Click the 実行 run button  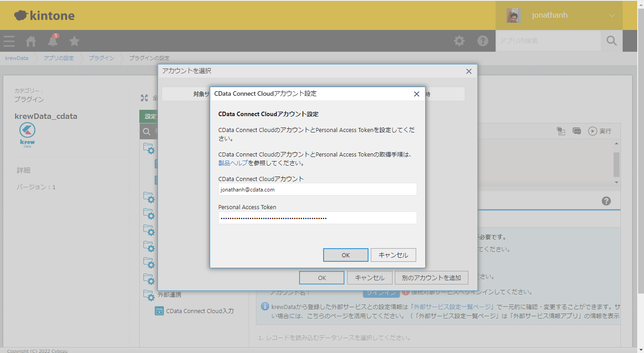coord(600,131)
